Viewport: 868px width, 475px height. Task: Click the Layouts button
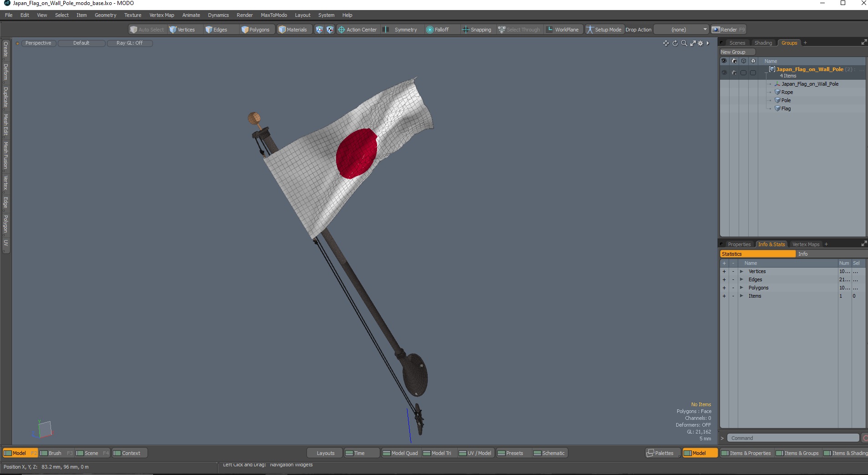[325, 453]
